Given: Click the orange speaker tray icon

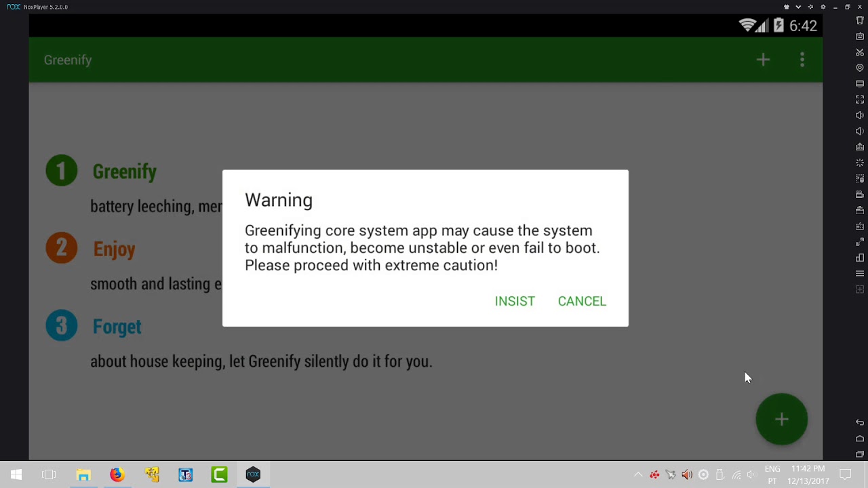Looking at the screenshot, I should (x=687, y=475).
